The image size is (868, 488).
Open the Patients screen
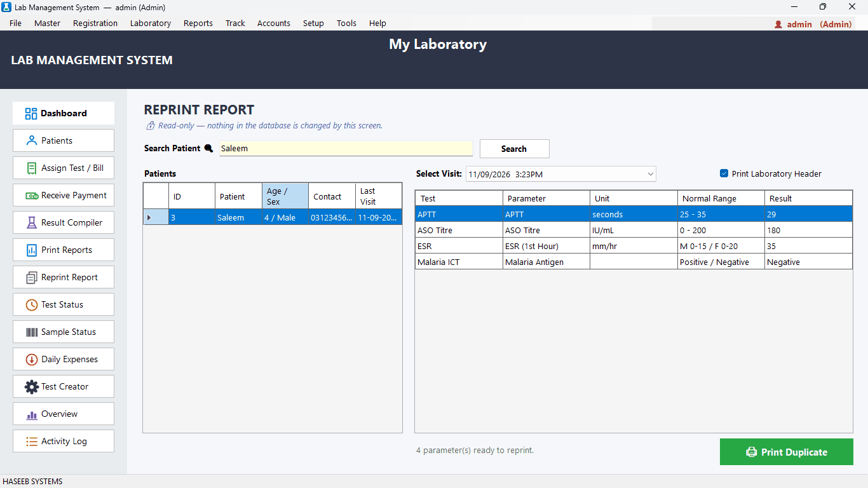(x=64, y=140)
